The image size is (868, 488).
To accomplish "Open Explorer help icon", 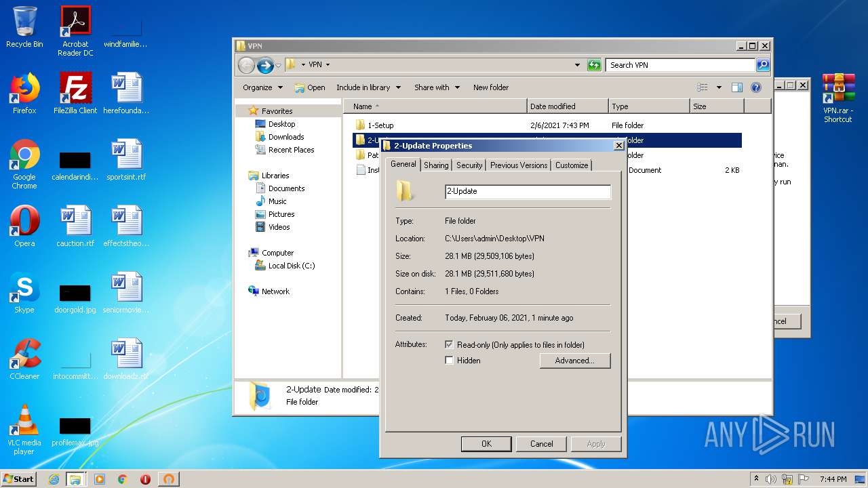I will click(x=756, y=87).
